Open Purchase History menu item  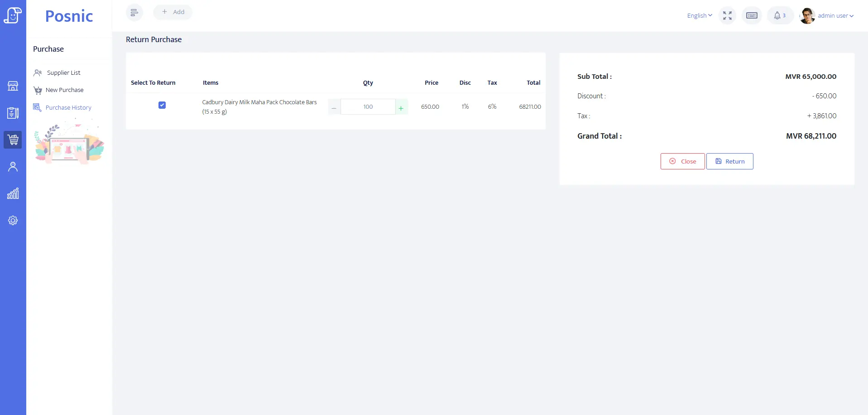point(68,108)
